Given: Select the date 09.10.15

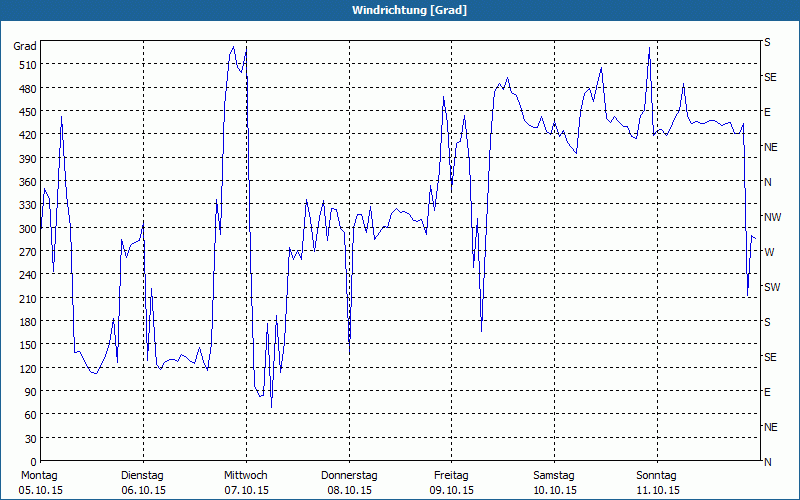Looking at the screenshot, I should pyautogui.click(x=452, y=490).
